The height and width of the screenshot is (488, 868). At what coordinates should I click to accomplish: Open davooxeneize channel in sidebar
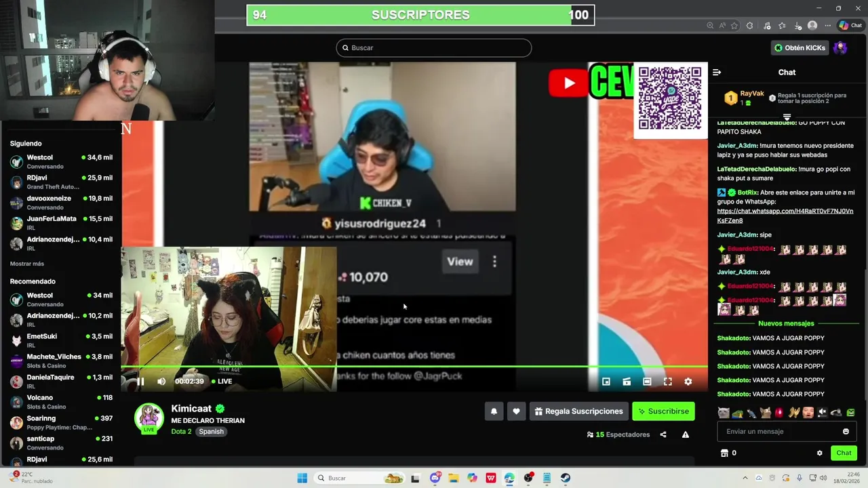click(61, 203)
